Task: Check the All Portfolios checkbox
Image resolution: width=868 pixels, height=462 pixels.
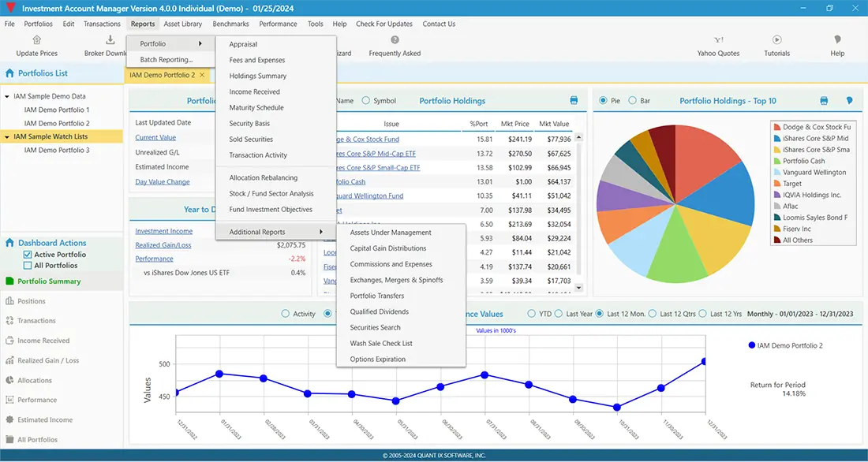Action: [x=28, y=266]
